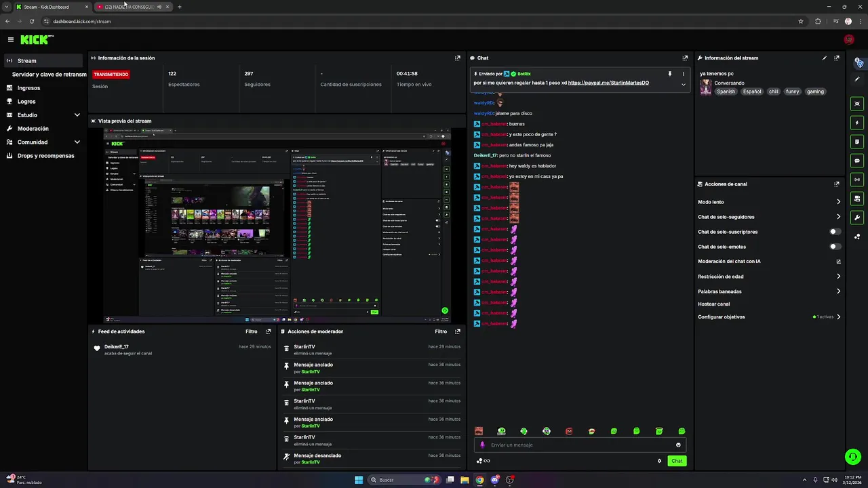Pop out the Acciones de moderador panel
Screen dimensions: 868x488
(458, 332)
